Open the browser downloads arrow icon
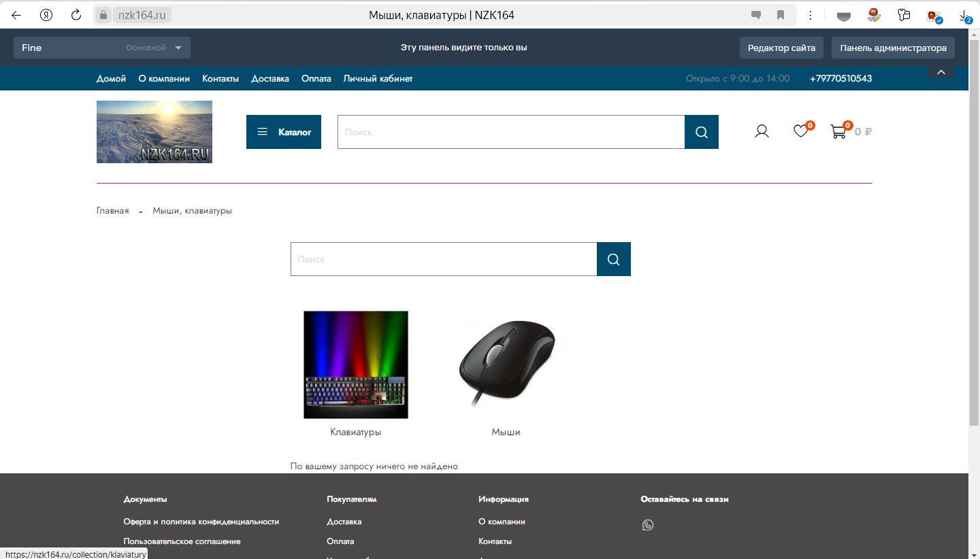The image size is (980, 559). click(965, 16)
